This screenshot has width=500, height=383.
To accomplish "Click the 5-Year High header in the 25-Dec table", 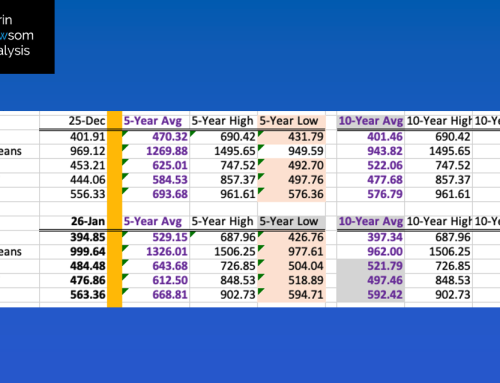I will pos(223,121).
